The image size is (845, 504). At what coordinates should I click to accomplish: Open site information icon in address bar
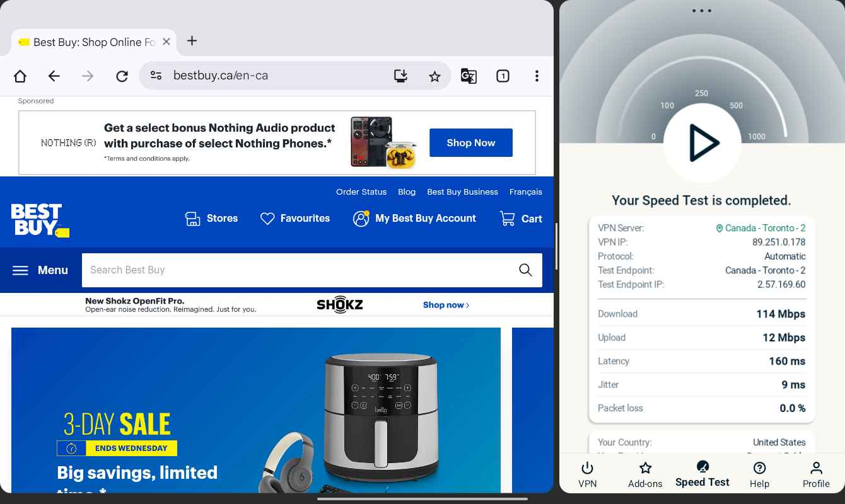(x=156, y=76)
